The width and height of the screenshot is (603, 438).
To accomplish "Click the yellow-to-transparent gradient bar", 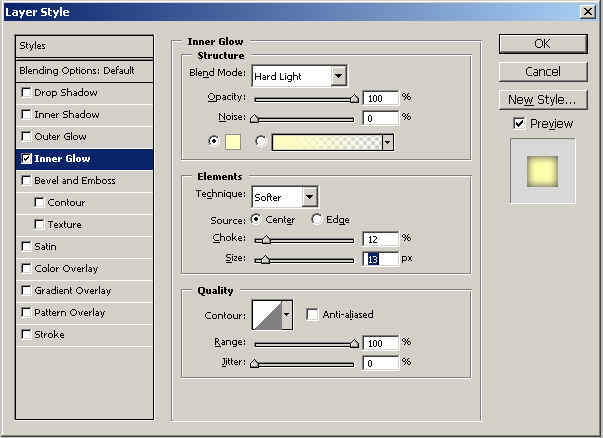I will 327,142.
